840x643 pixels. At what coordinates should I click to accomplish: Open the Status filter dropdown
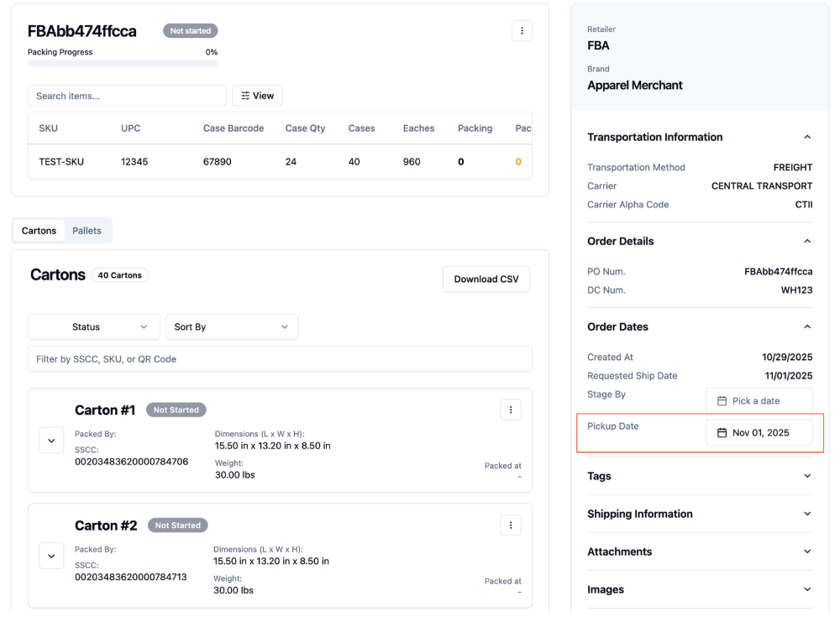point(94,327)
